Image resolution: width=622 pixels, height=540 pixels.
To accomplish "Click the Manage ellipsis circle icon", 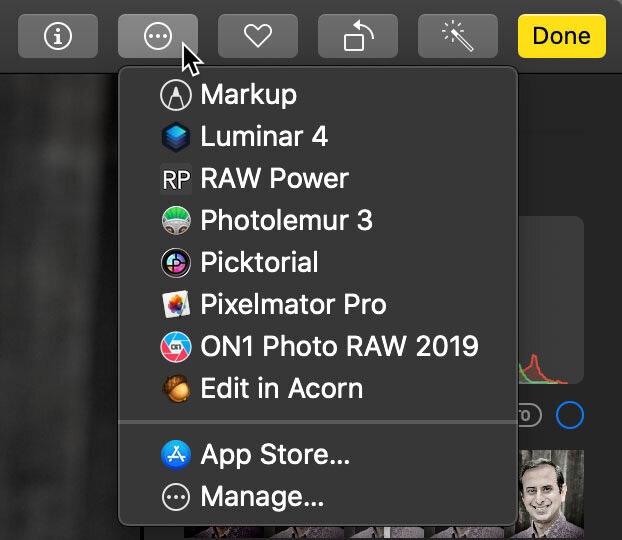I will coord(176,497).
